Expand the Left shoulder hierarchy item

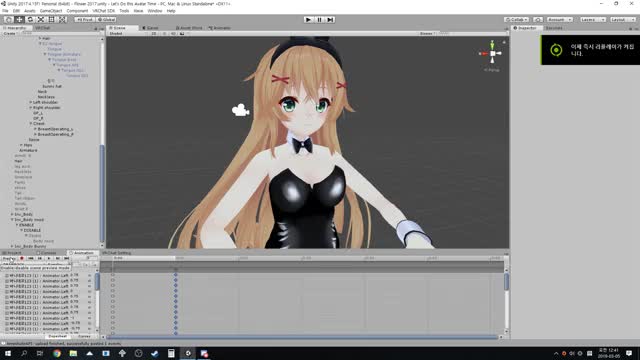click(31, 102)
